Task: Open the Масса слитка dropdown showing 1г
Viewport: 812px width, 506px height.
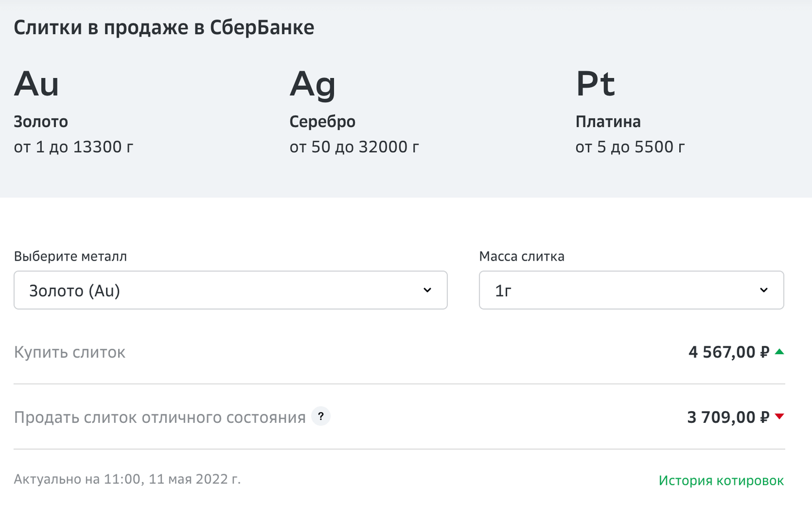Action: click(631, 290)
